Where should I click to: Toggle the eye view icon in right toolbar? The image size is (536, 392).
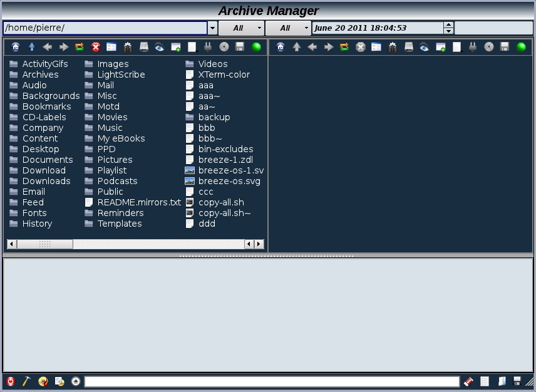click(x=425, y=47)
